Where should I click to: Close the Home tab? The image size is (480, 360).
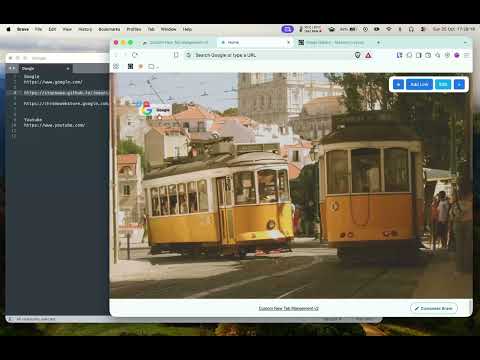coord(289,42)
